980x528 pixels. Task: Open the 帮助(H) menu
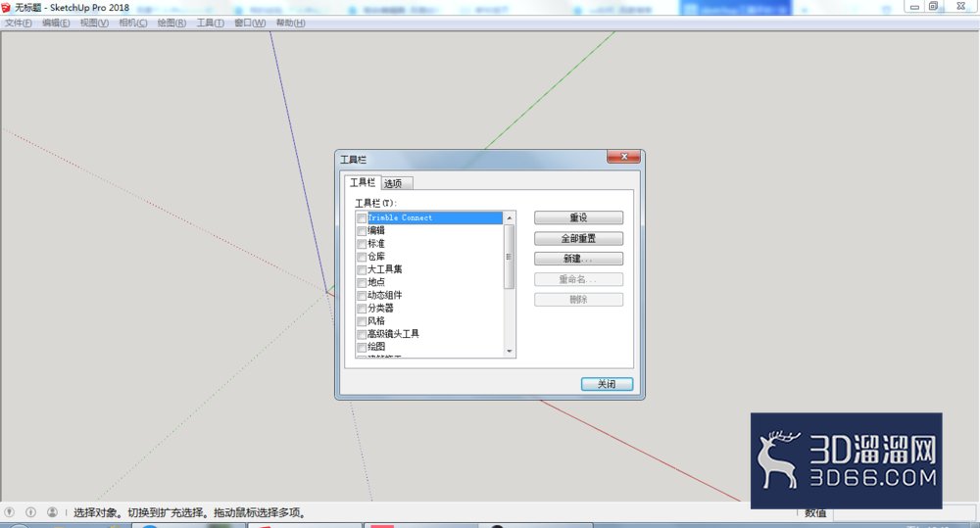[291, 23]
